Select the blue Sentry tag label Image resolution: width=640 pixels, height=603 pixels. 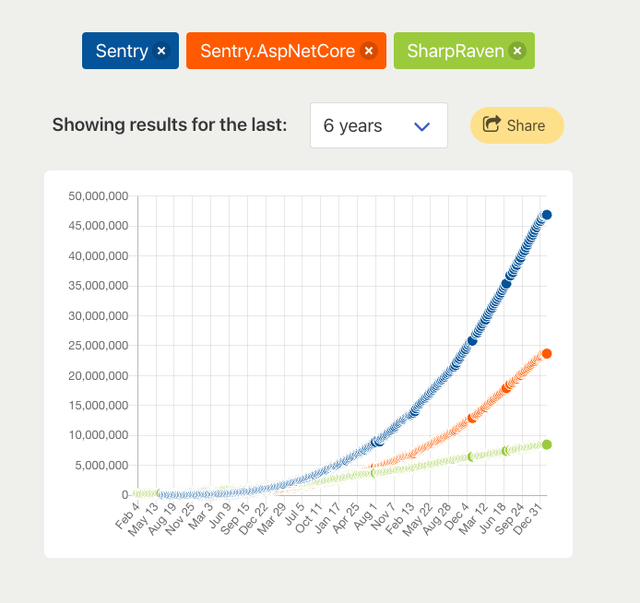[122, 51]
